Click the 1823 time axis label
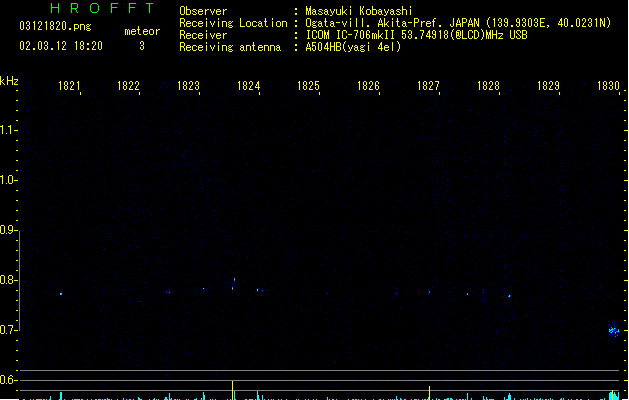 point(188,86)
